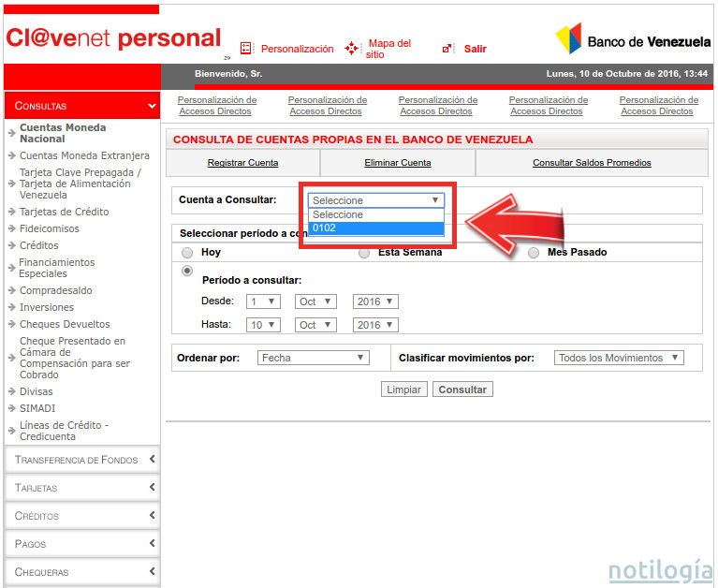Select the Hoy radio button
The image size is (718, 588).
187,253
